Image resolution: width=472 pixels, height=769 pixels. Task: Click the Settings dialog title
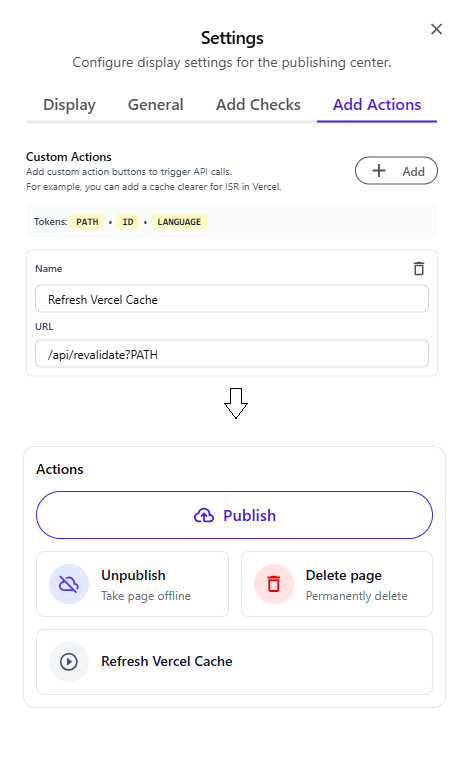click(232, 38)
